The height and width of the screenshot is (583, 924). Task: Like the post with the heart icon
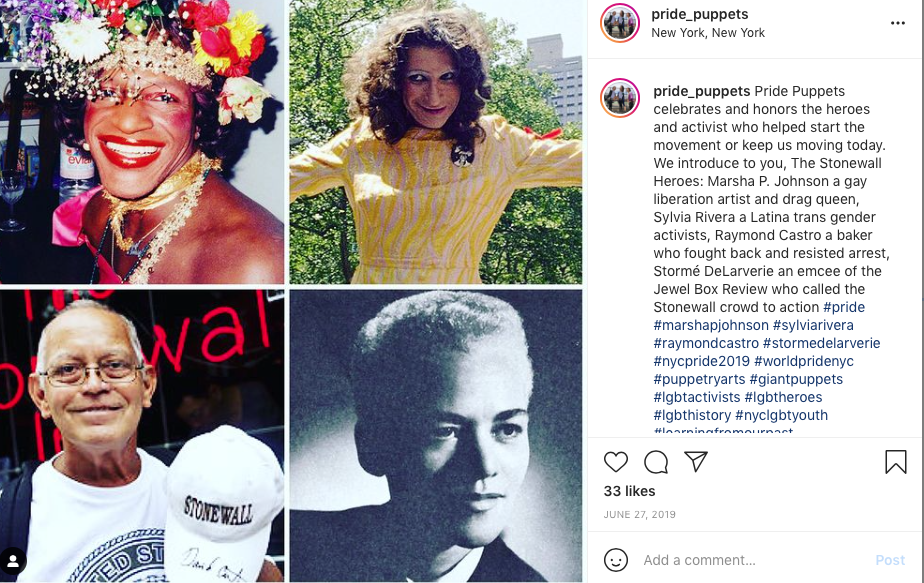[x=616, y=462]
